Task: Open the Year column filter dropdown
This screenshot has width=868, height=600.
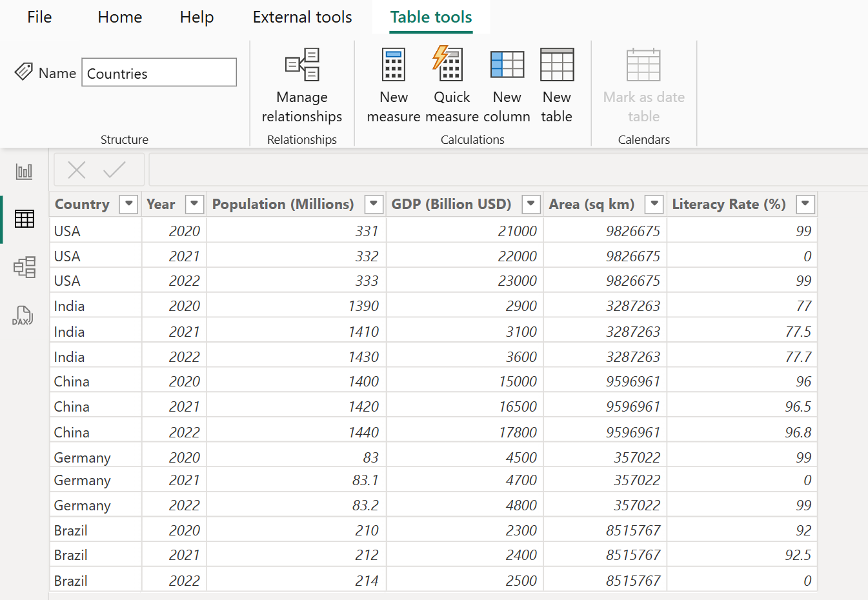Action: pos(194,204)
